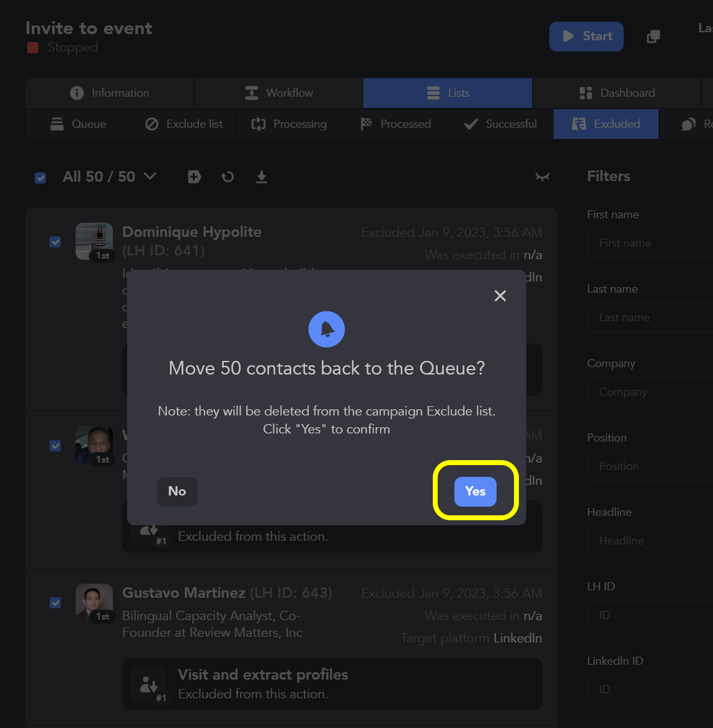Close the confirmation dialog with X
The image size is (713, 728).
[x=500, y=296]
